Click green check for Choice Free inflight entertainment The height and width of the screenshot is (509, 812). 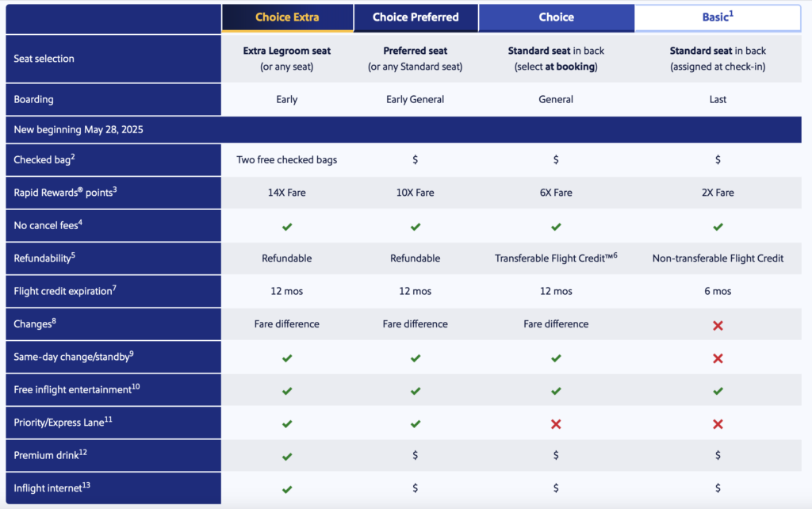tap(556, 391)
